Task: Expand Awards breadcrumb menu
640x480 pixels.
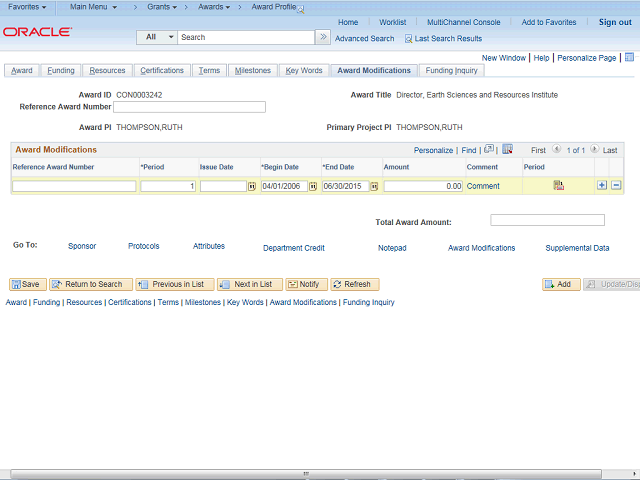Action: (214, 7)
